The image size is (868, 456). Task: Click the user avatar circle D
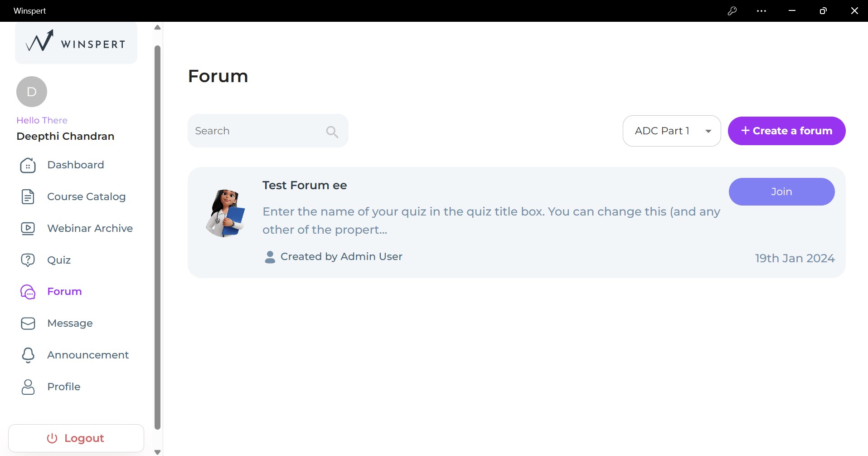pyautogui.click(x=32, y=92)
